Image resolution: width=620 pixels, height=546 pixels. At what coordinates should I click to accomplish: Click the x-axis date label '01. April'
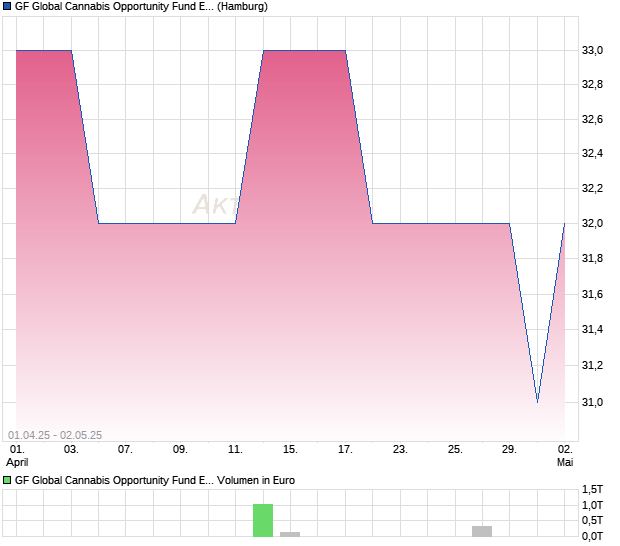17,455
